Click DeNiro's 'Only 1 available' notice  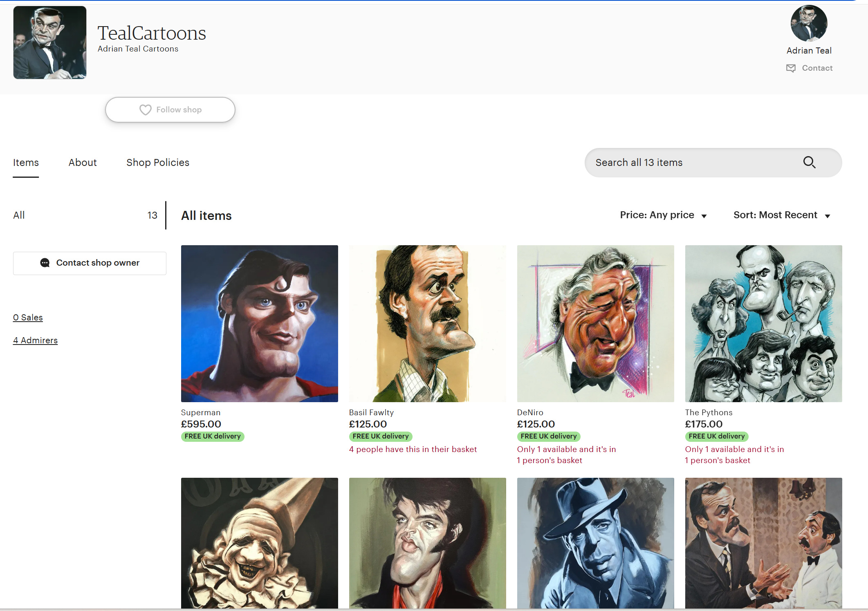(566, 455)
